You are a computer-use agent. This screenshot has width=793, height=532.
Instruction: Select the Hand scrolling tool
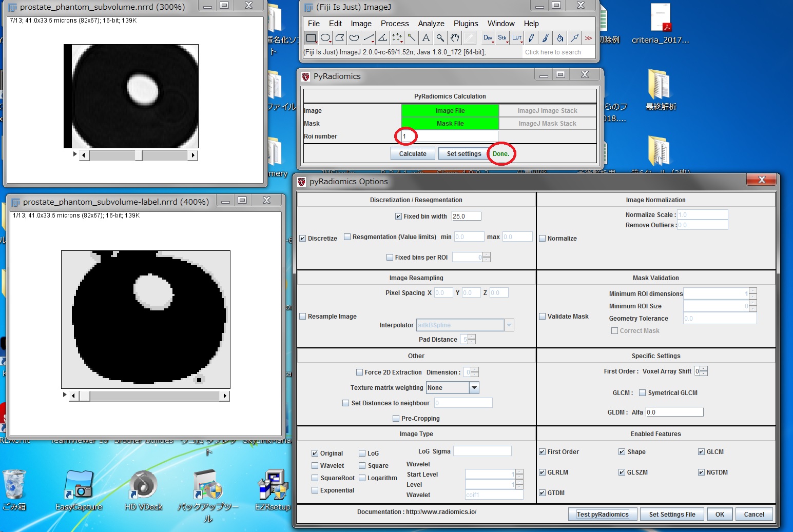pos(454,38)
